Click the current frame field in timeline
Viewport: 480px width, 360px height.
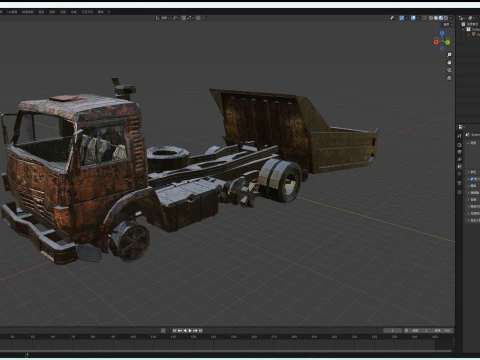392,330
